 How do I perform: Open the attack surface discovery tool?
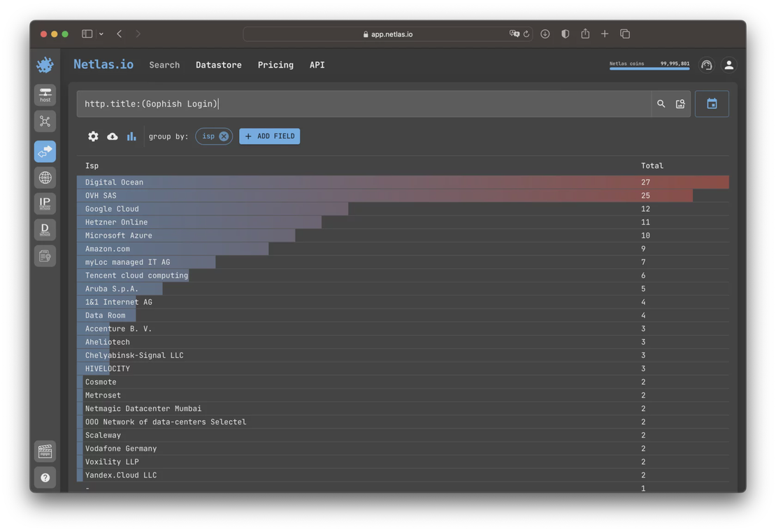coord(45,121)
